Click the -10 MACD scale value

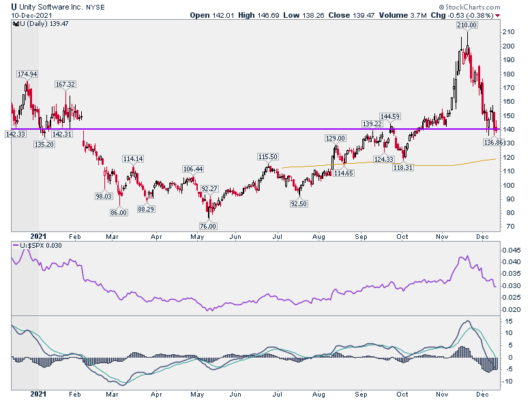tap(507, 382)
